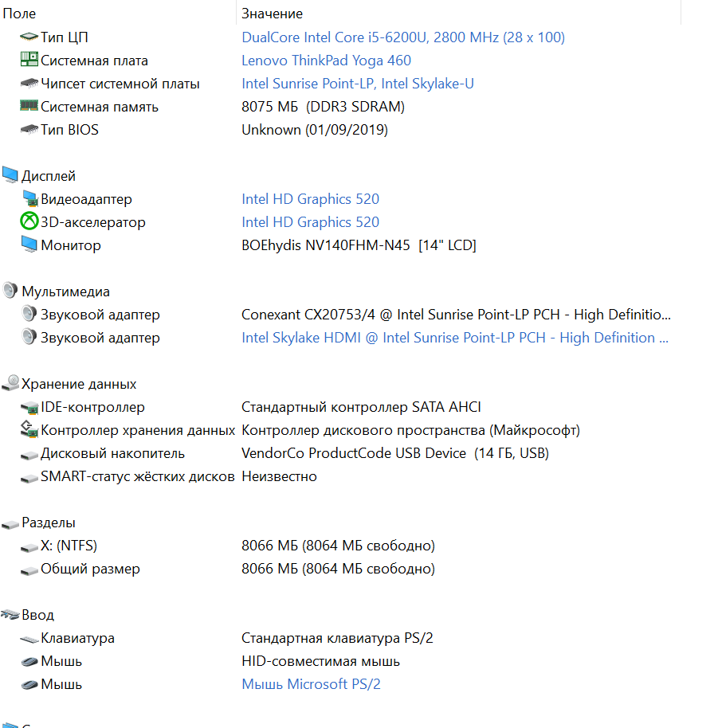Select the VendorCo ProductCode USB Device value

click(395, 453)
